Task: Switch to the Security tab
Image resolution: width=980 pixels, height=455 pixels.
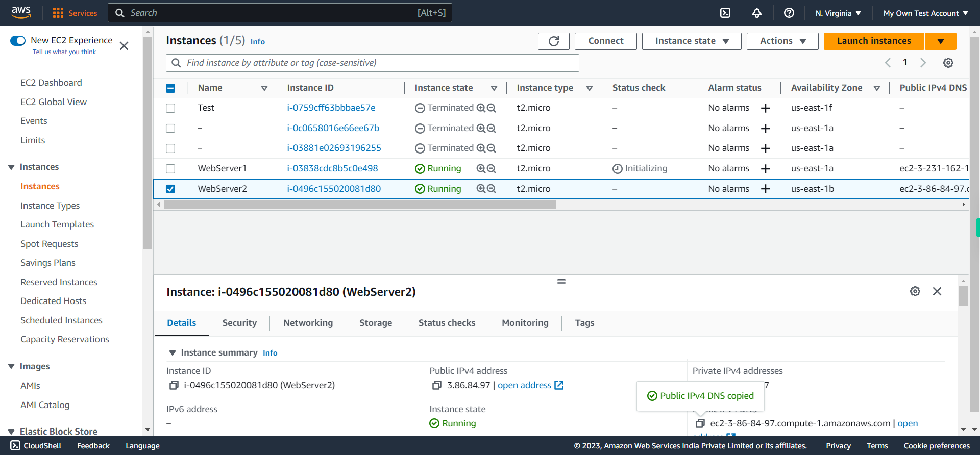Action: coord(239,323)
